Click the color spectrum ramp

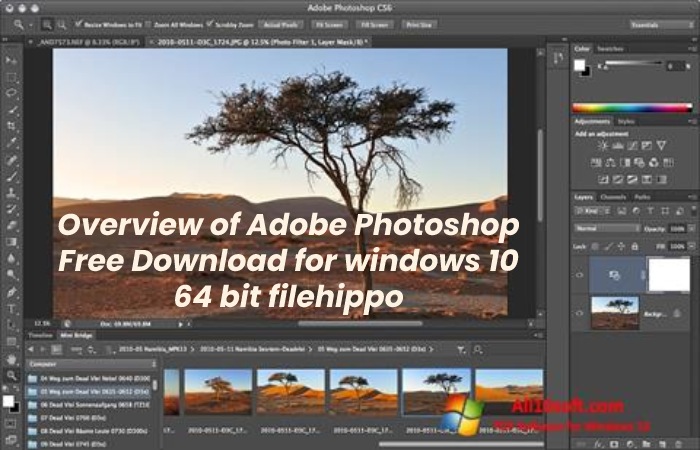tap(632, 108)
